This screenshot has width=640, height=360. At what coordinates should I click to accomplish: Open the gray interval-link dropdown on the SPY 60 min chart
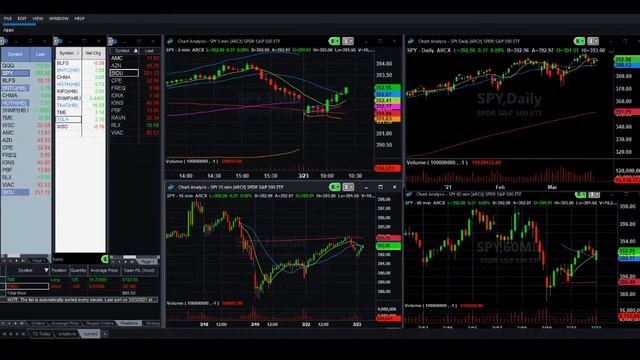tap(594, 195)
